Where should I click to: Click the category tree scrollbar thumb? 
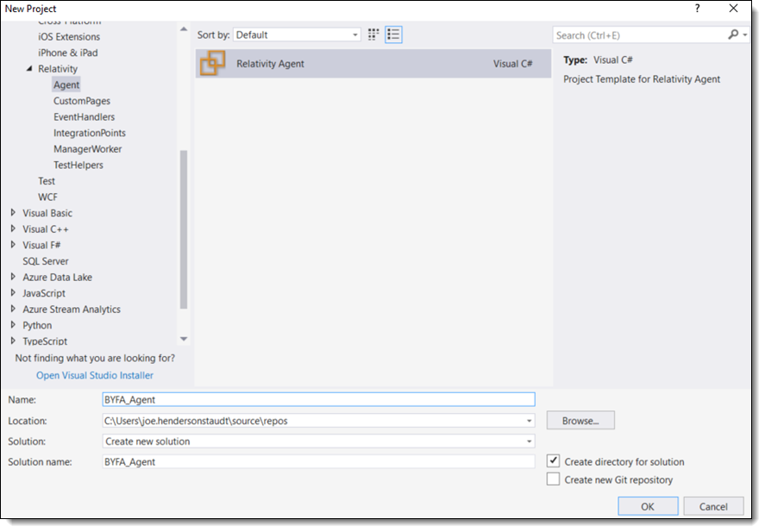pos(184,229)
